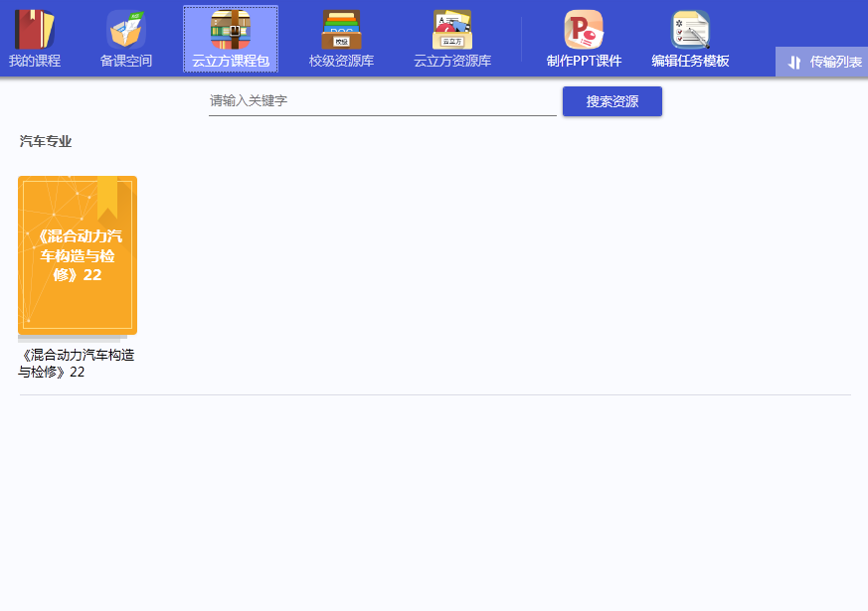Image resolution: width=868 pixels, height=611 pixels.
Task: Launch the 制作PPT课件 PowerPoint icon
Action: tap(584, 29)
